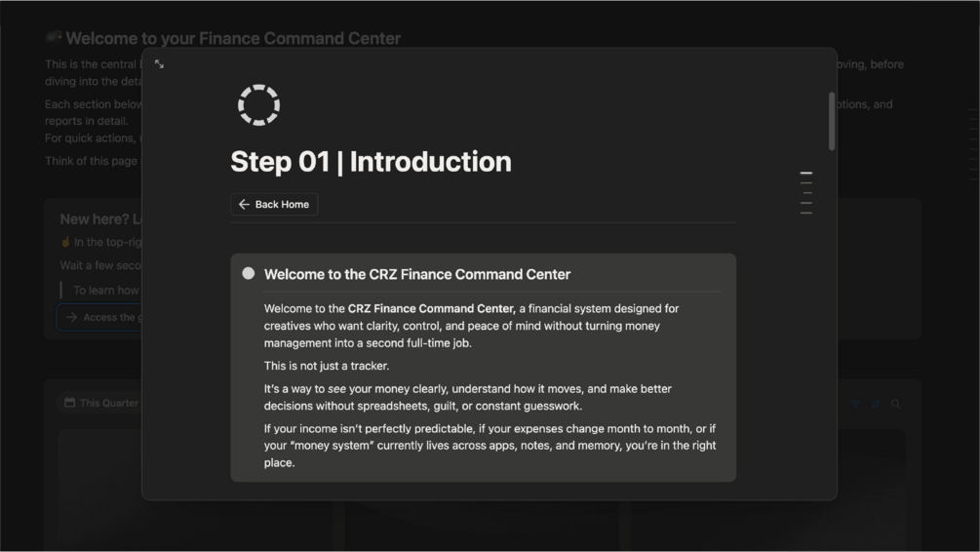Viewport: 980px width, 552px height.
Task: Click the dashed circle page icon
Action: (x=258, y=104)
